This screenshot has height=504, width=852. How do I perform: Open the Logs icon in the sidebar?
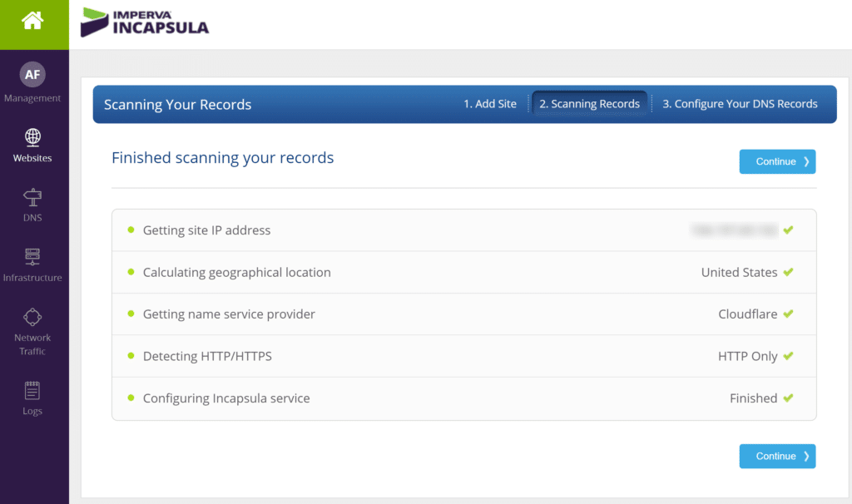(32, 391)
